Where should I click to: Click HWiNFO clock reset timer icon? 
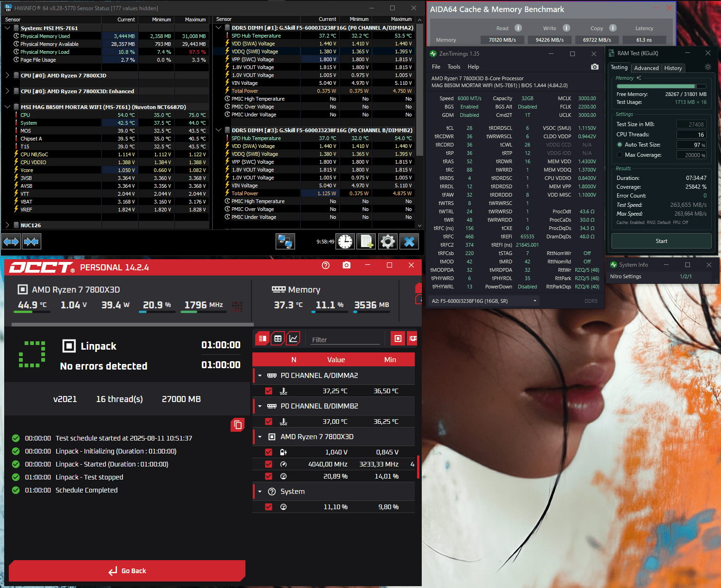point(345,242)
